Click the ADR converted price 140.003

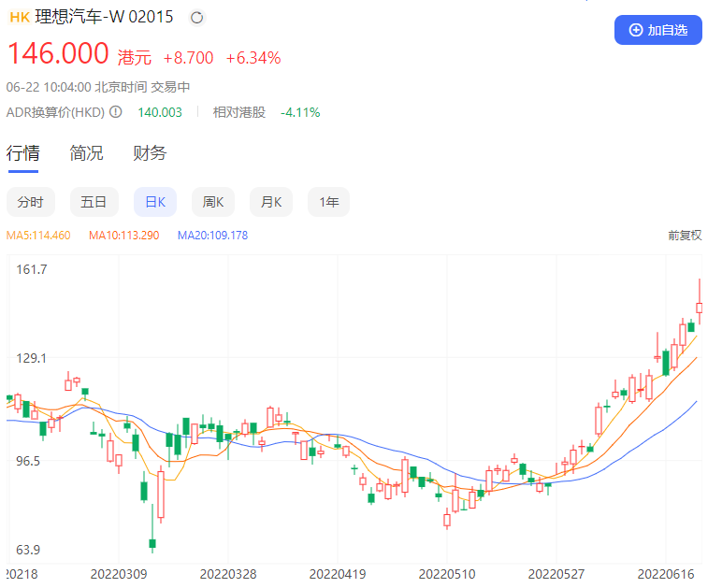pos(160,112)
